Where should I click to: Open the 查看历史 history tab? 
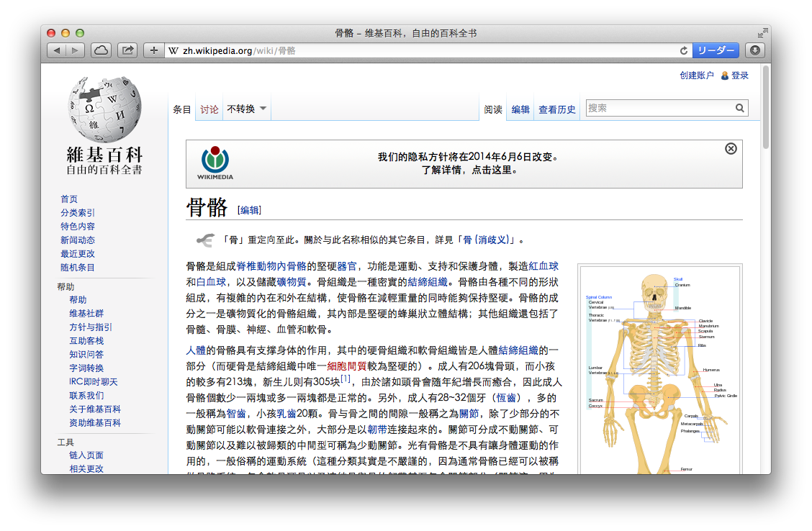(556, 109)
